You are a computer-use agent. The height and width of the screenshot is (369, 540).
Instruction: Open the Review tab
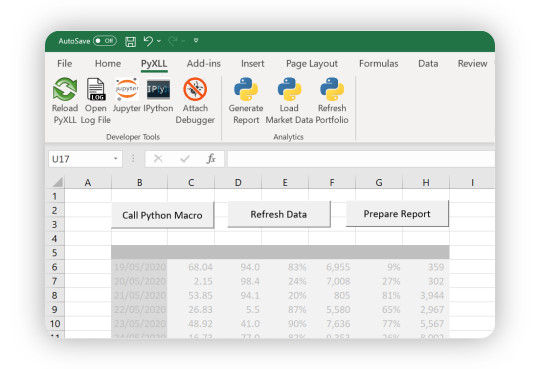pos(472,63)
